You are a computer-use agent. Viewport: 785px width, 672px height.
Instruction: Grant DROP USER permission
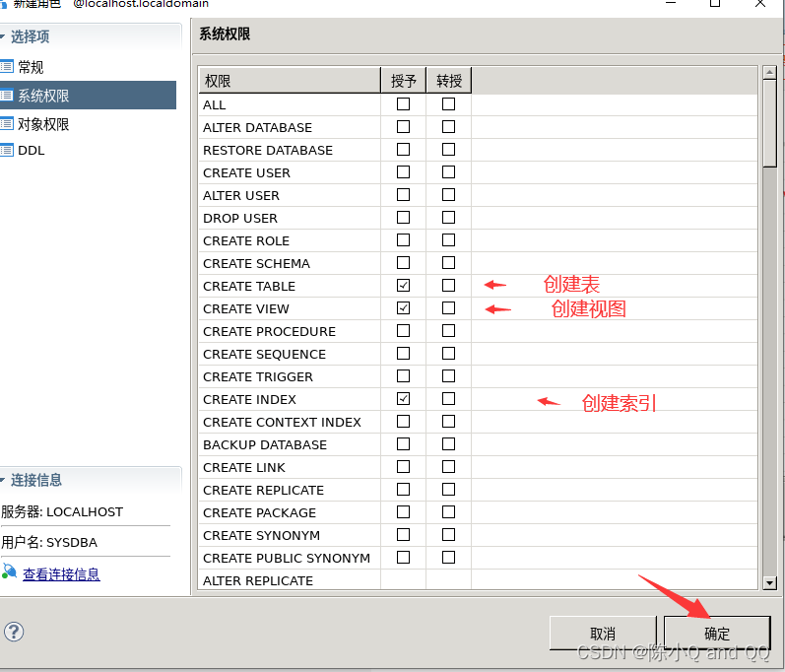[403, 218]
